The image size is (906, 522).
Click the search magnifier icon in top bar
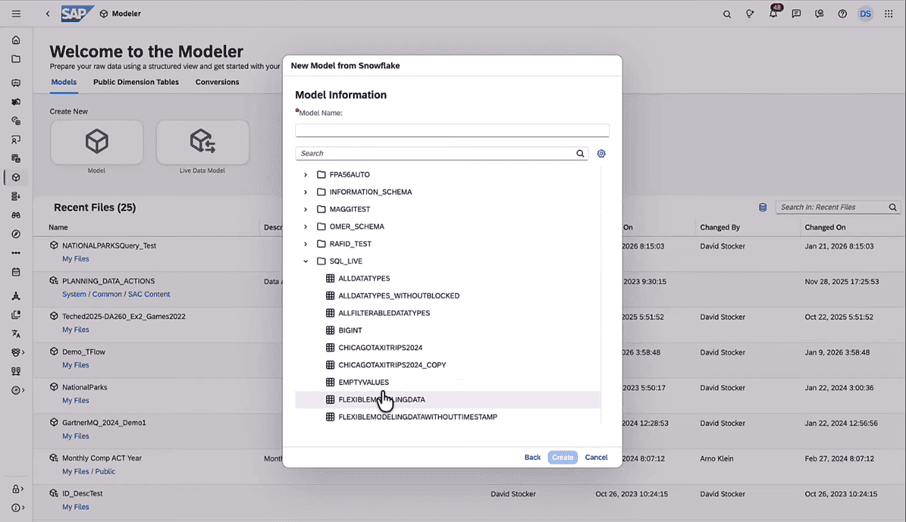click(727, 14)
